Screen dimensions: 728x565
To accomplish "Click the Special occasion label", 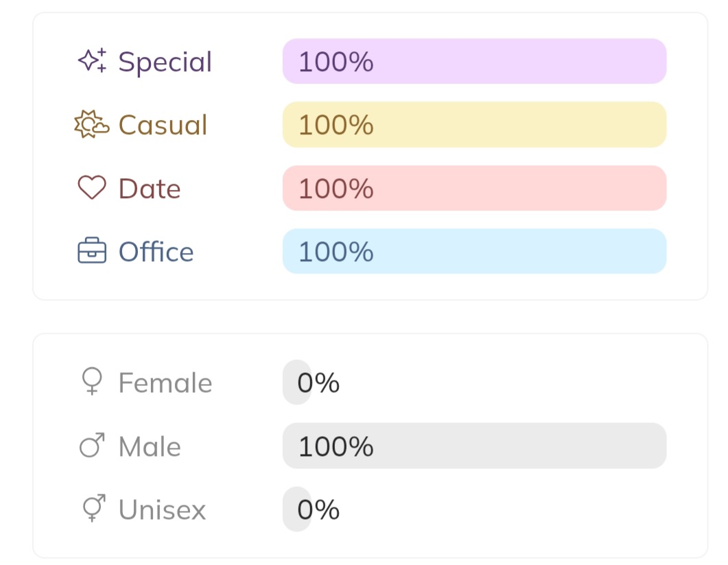I will point(165,62).
